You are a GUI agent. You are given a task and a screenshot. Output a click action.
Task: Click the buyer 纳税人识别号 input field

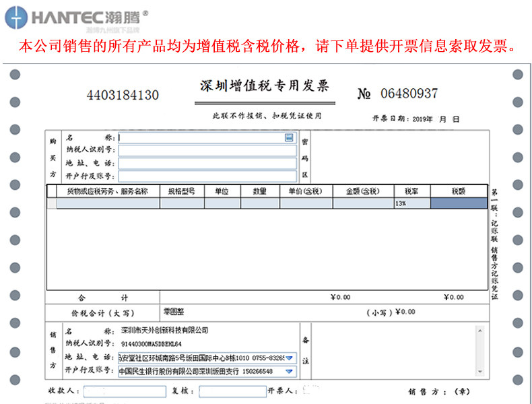click(x=207, y=151)
